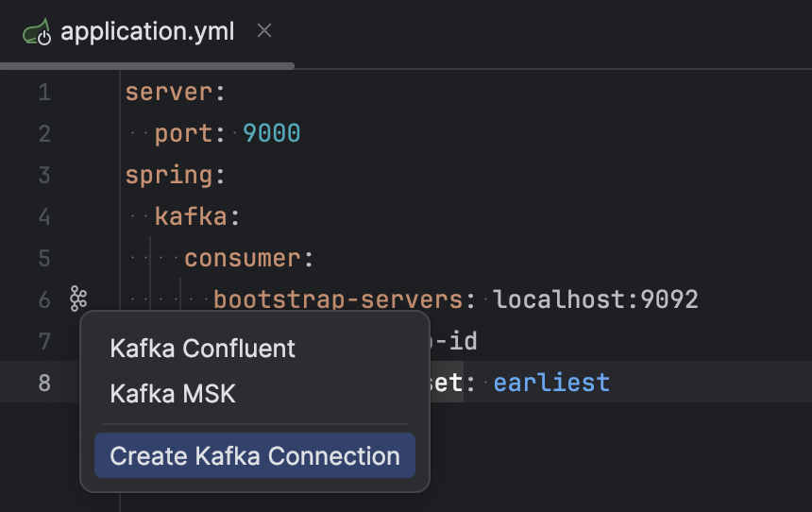Click the Spring leaf icon on the file tab

click(39, 32)
